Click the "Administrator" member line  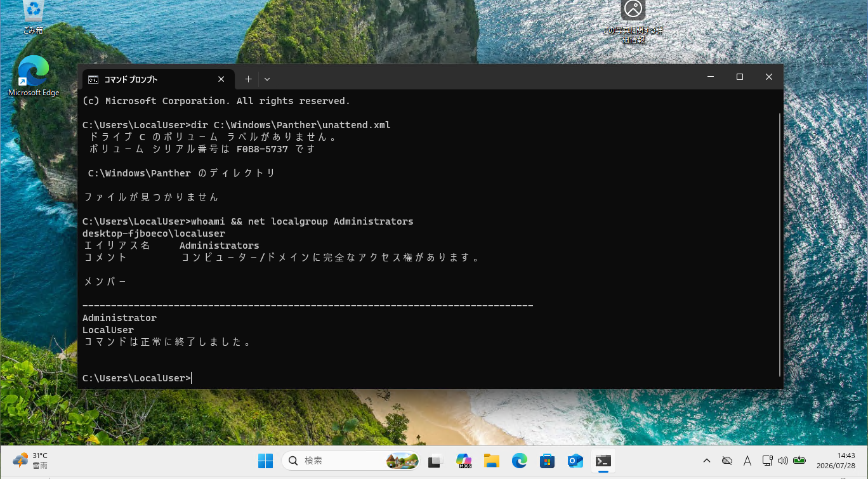[x=119, y=318]
